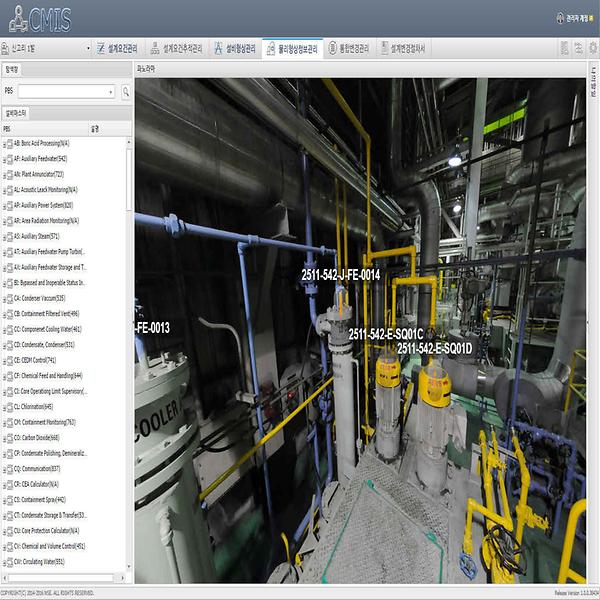The image size is (600, 600).
Task: Switch to the 통합변경관리 tab
Action: point(348,48)
